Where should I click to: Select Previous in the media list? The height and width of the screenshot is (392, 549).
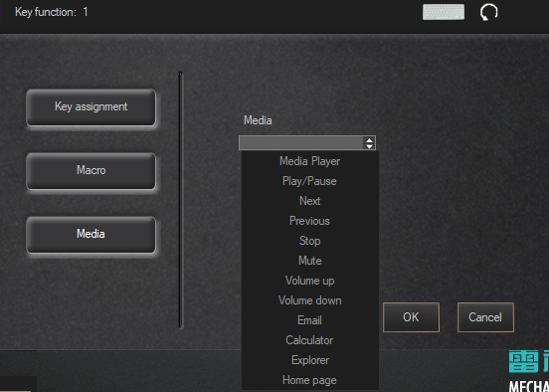(x=310, y=221)
